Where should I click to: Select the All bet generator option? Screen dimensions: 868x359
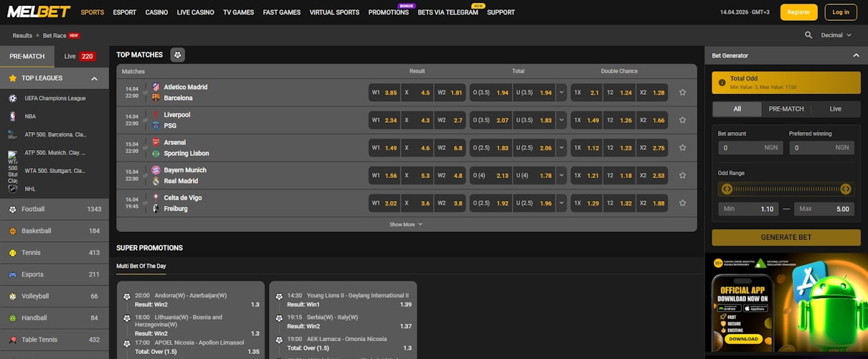pos(737,109)
